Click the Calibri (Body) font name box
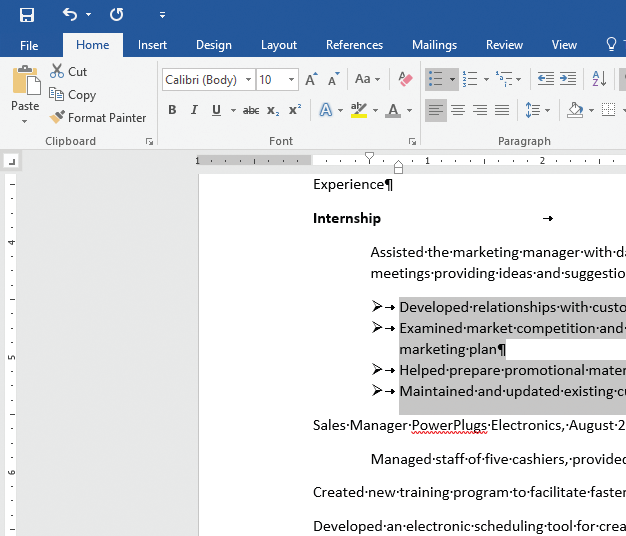The image size is (626, 536). tap(203, 80)
